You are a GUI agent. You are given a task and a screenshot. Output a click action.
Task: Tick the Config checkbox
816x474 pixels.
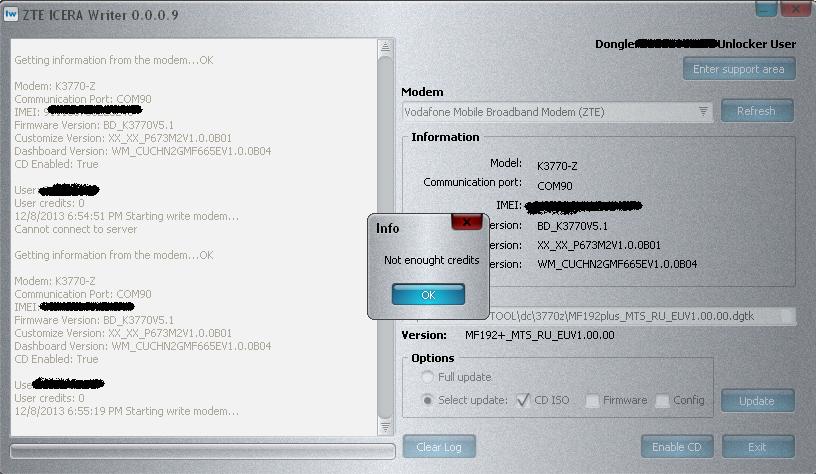point(662,401)
